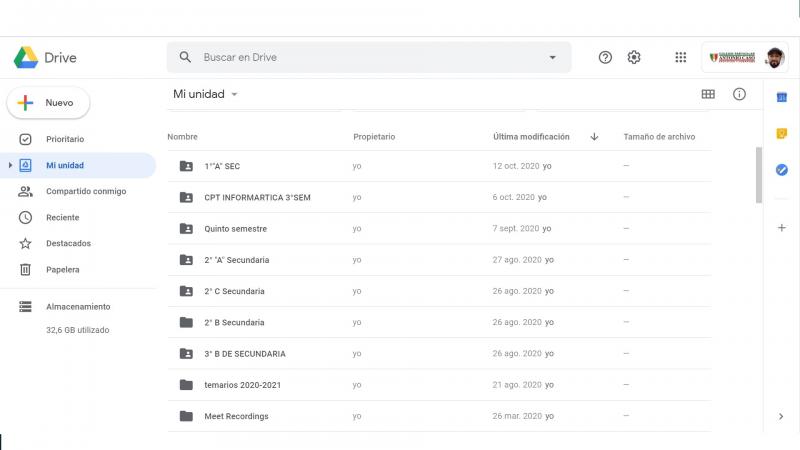Open Google Calendar side panel icon

pyautogui.click(x=782, y=97)
